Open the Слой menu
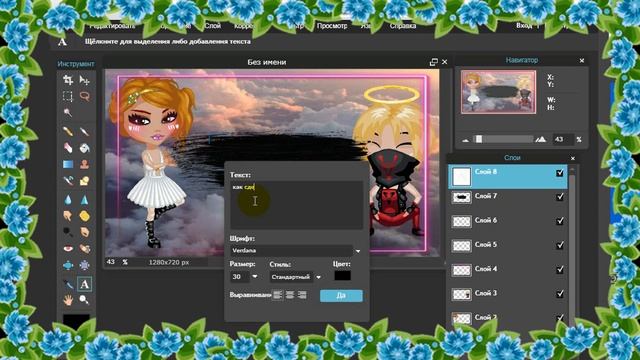The image size is (640, 360). (213, 26)
